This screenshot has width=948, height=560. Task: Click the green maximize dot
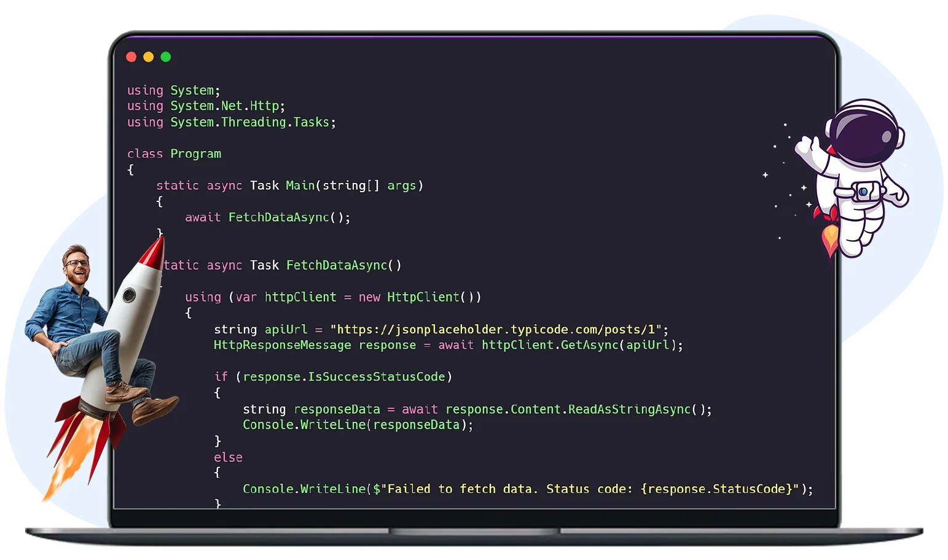(x=166, y=57)
